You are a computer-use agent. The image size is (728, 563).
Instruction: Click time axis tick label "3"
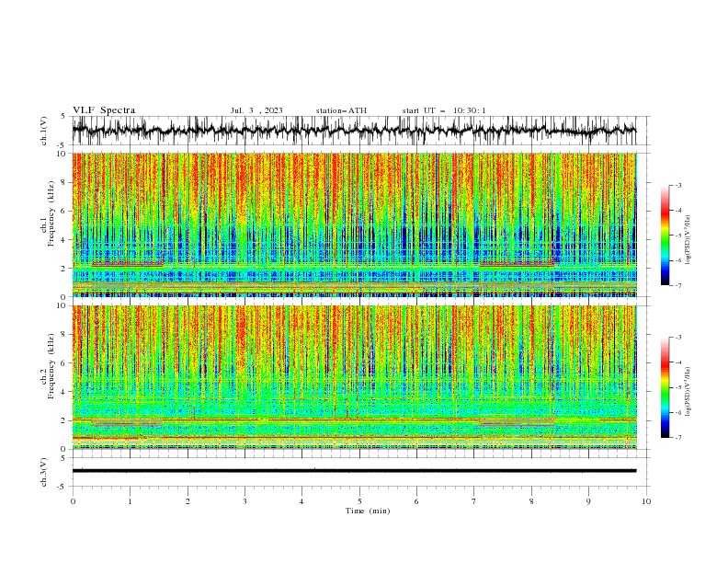[x=245, y=501]
